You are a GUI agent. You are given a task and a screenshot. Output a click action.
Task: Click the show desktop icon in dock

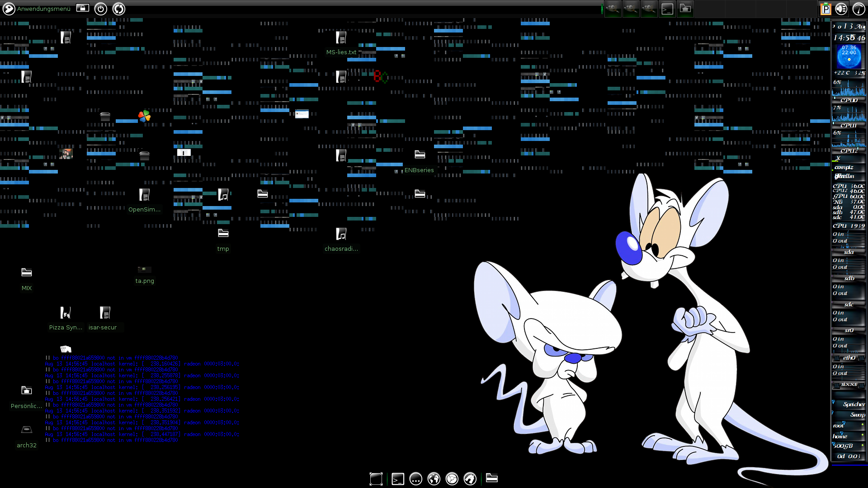coord(376,479)
